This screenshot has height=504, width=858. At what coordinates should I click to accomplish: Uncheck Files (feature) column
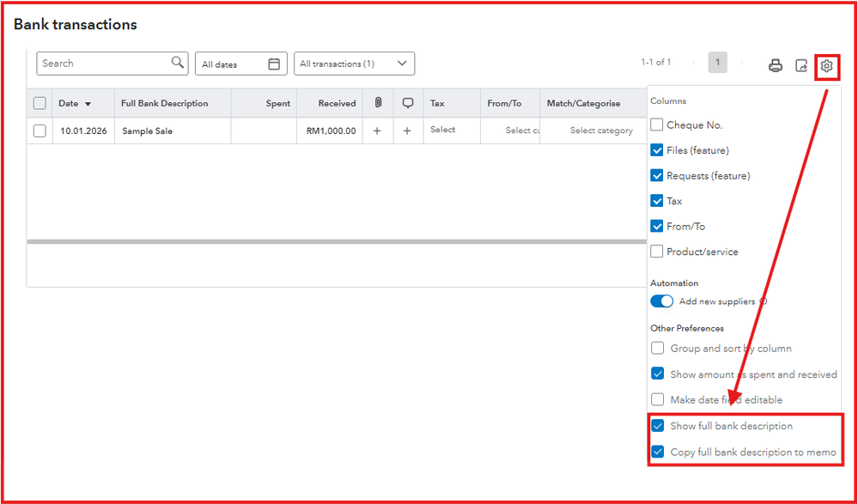point(657,150)
